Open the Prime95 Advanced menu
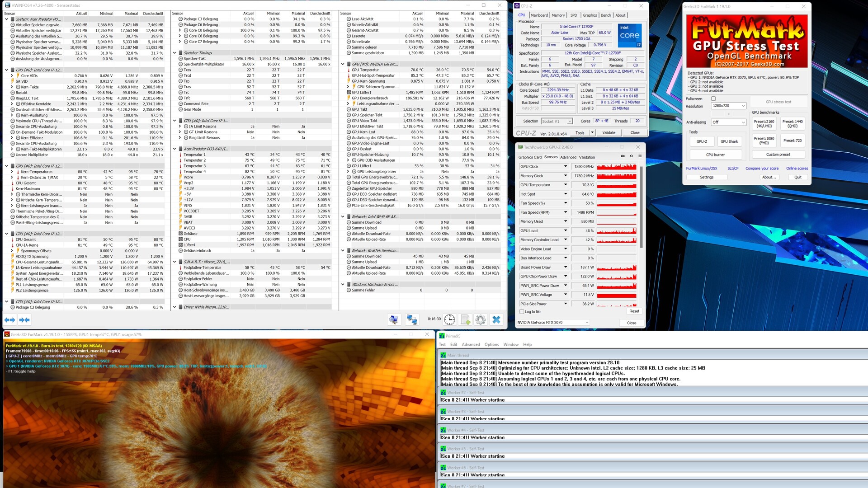The height and width of the screenshot is (488, 868). point(471,344)
